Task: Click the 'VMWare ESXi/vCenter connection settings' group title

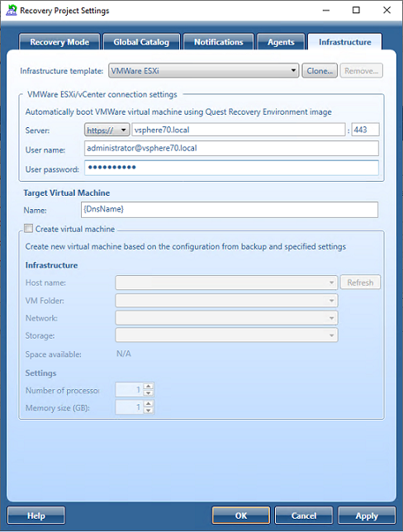Action: coord(102,94)
